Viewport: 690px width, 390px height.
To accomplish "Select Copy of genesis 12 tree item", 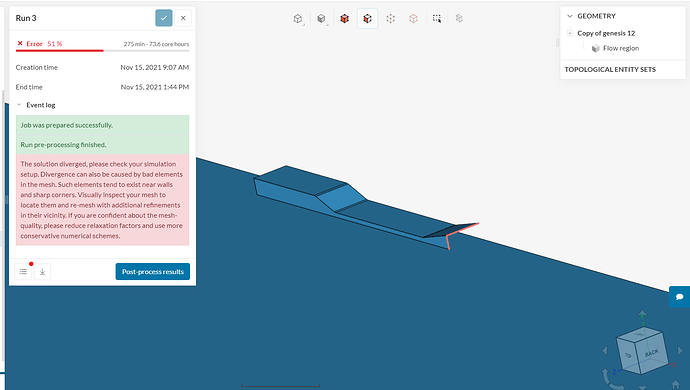I will point(606,33).
